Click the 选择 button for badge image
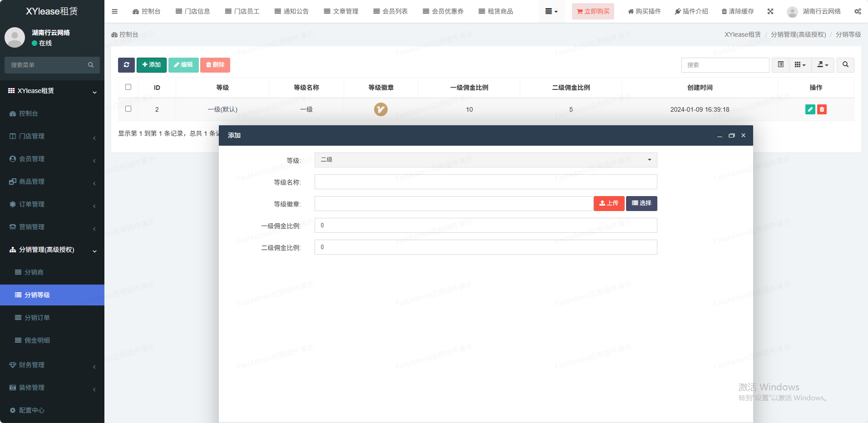 coord(641,203)
